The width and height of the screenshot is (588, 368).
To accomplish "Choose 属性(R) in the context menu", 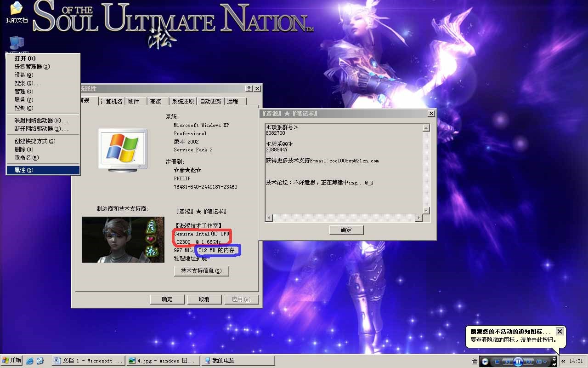I will [x=43, y=170].
